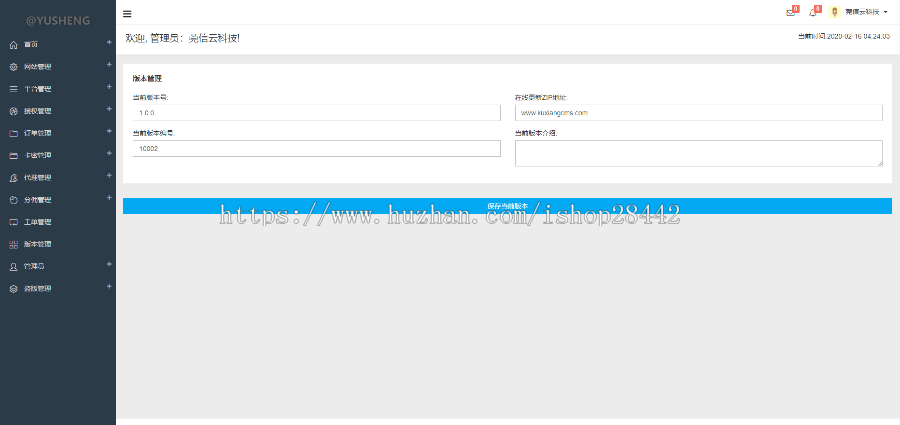Click the 授权管理 sidebar icon
The image size is (900, 425).
(14, 111)
